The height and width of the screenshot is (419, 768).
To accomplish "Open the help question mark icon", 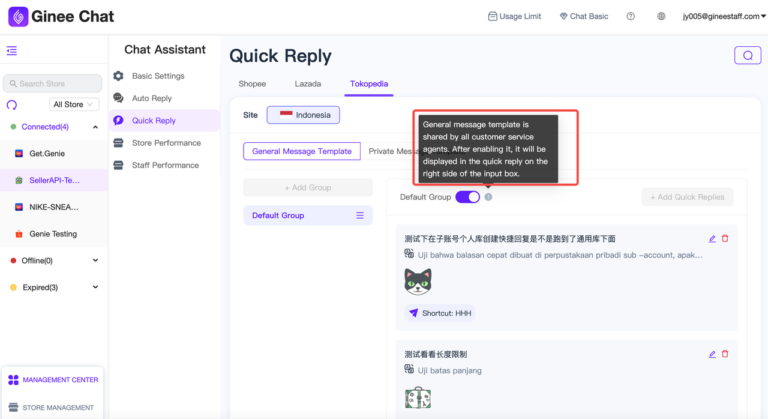I will [630, 17].
